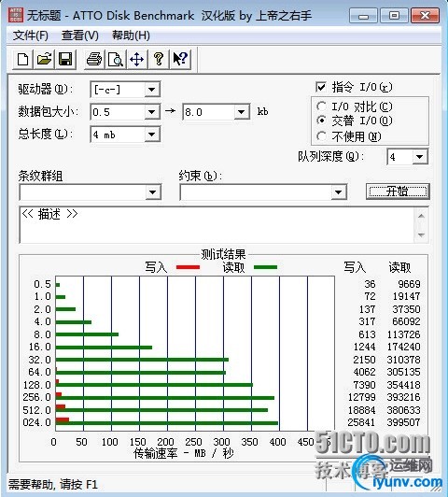This screenshot has width=448, height=497.
Task: Click the write value 25841
Action: tap(361, 422)
